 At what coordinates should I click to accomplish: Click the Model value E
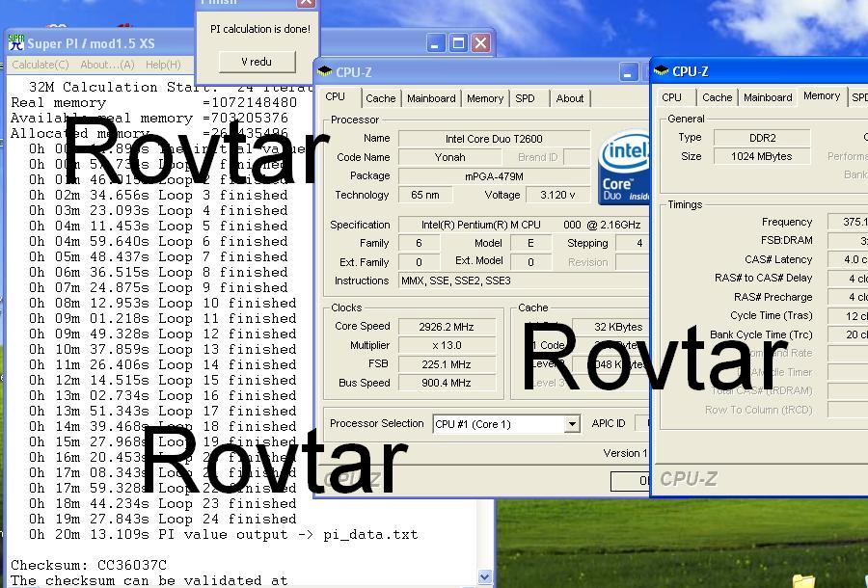tap(530, 243)
